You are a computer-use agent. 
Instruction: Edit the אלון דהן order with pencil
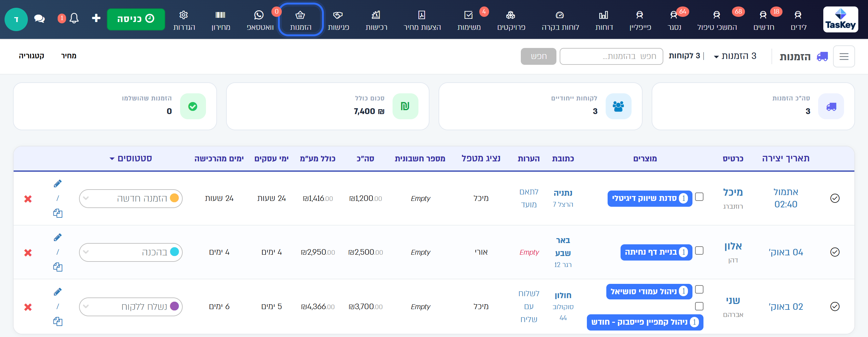[58, 238]
